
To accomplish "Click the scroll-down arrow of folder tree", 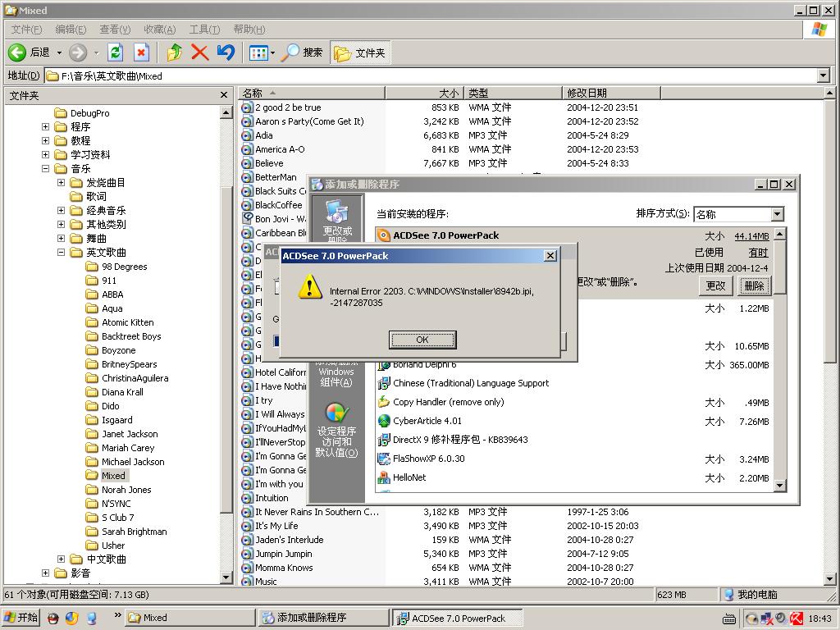I will click(x=226, y=578).
